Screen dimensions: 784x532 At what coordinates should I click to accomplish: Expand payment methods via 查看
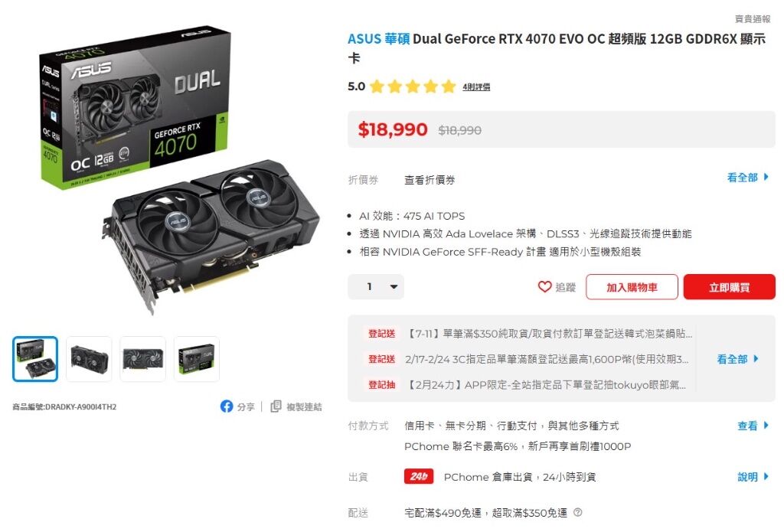tap(753, 426)
